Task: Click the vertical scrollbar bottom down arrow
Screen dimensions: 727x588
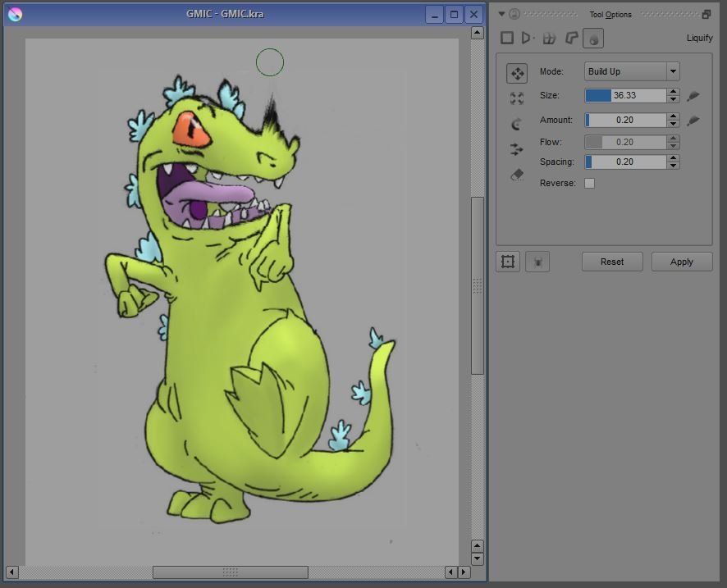Action: click(x=477, y=558)
